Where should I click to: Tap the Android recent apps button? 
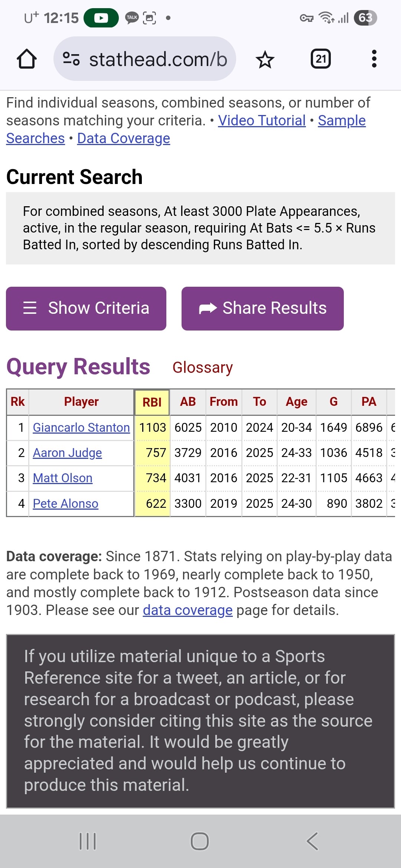click(x=88, y=841)
